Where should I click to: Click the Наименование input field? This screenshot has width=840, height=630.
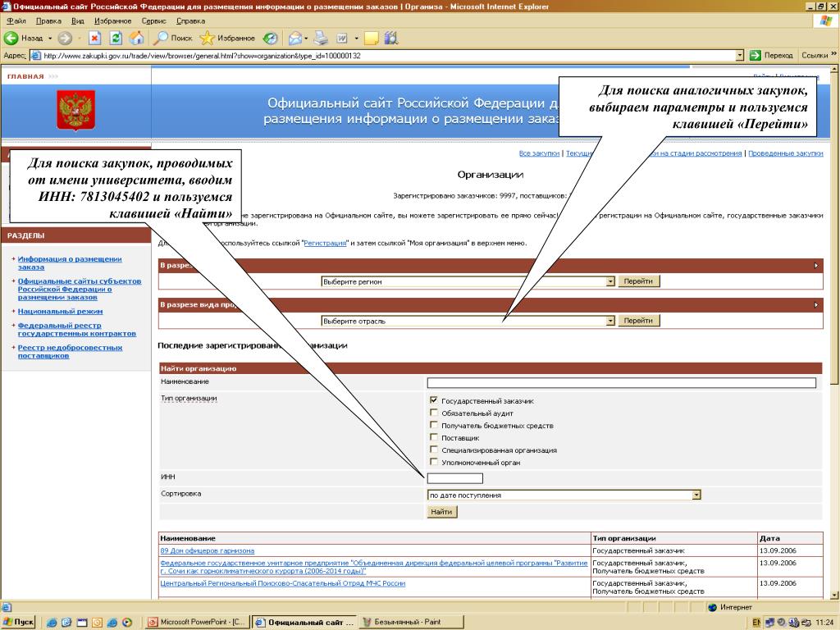tap(622, 382)
